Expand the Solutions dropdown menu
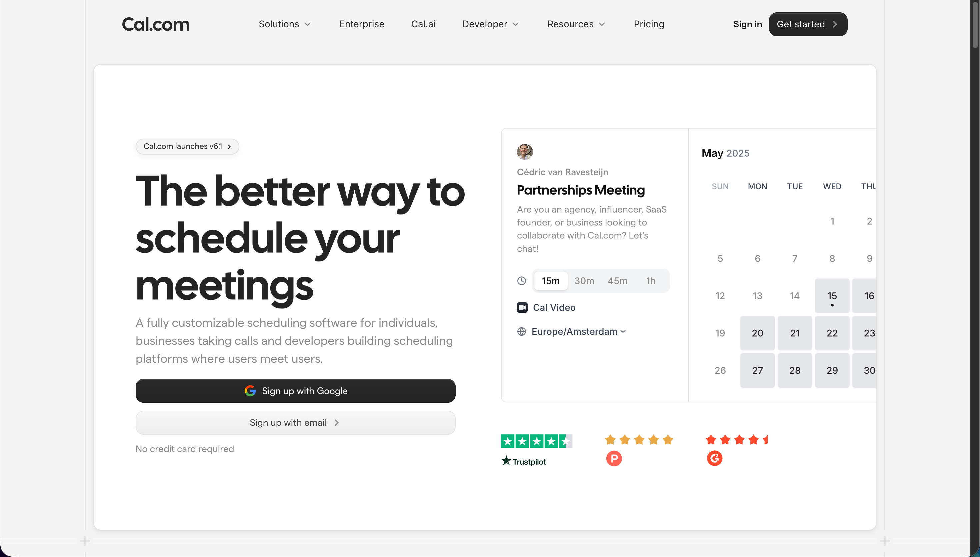Image resolution: width=980 pixels, height=557 pixels. coord(284,24)
